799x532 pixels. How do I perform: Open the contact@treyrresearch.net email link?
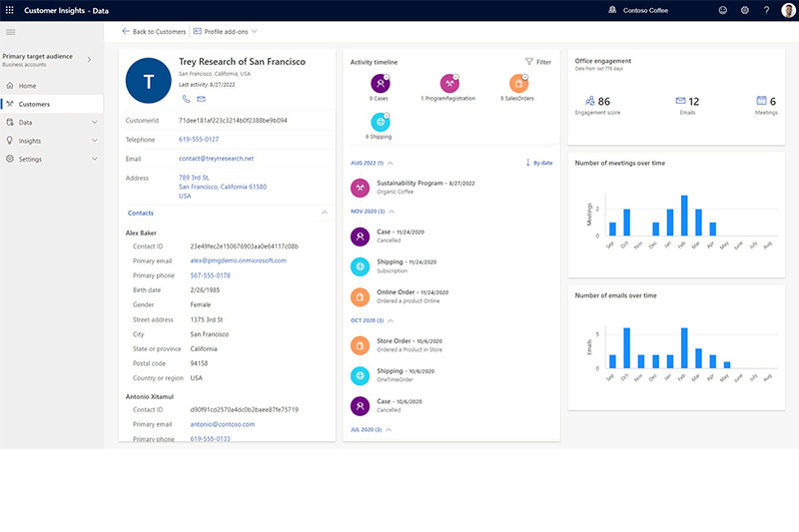216,159
